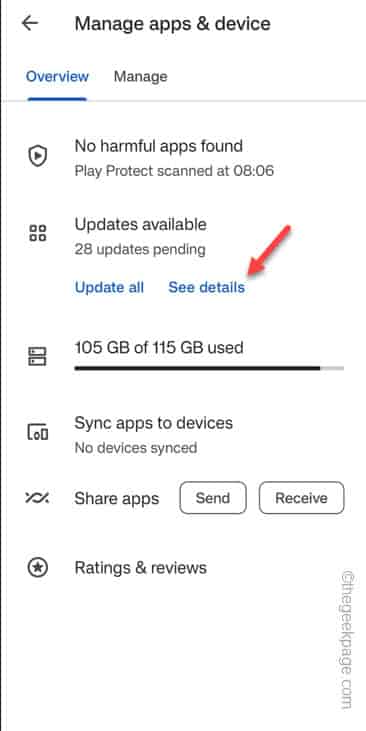This screenshot has height=731, width=366.
Task: Click the sync devices icon
Action: coord(38,432)
